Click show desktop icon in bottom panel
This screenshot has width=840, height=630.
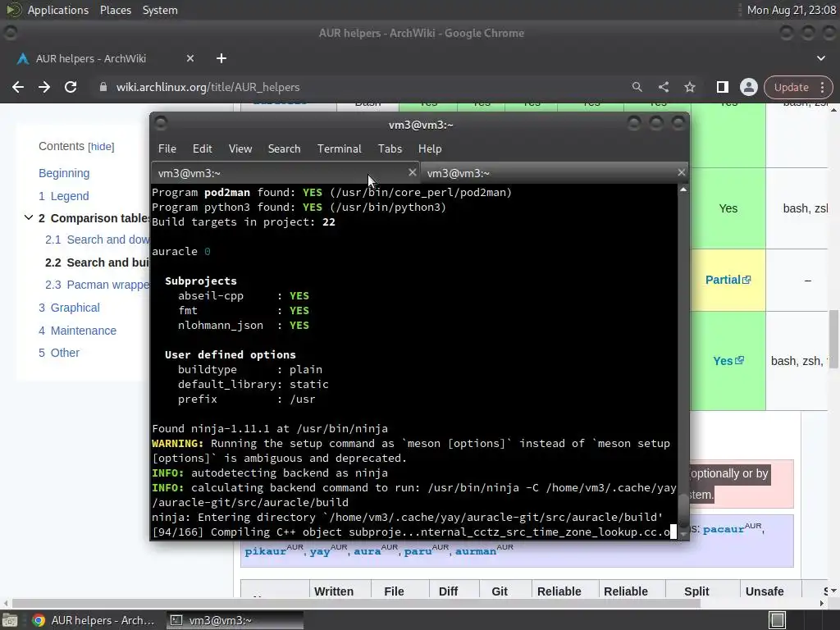pyautogui.click(x=10, y=620)
